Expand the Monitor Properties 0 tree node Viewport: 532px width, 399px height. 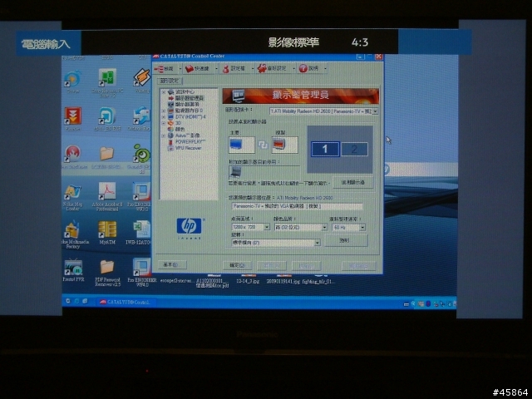click(164, 111)
